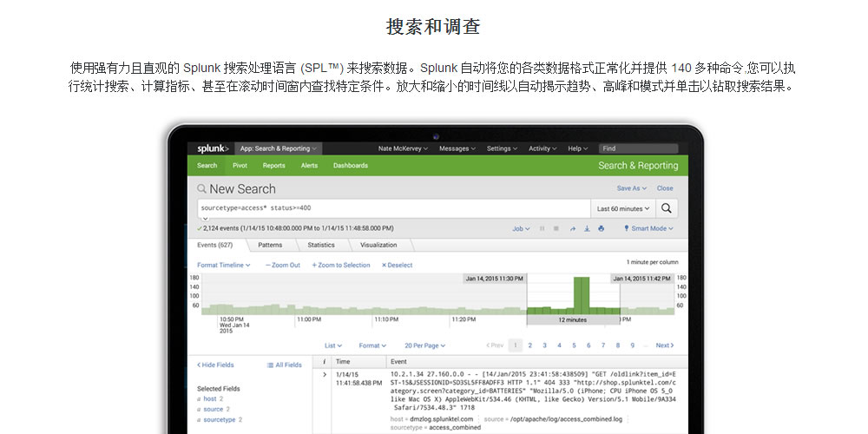Stop the search job

556,228
